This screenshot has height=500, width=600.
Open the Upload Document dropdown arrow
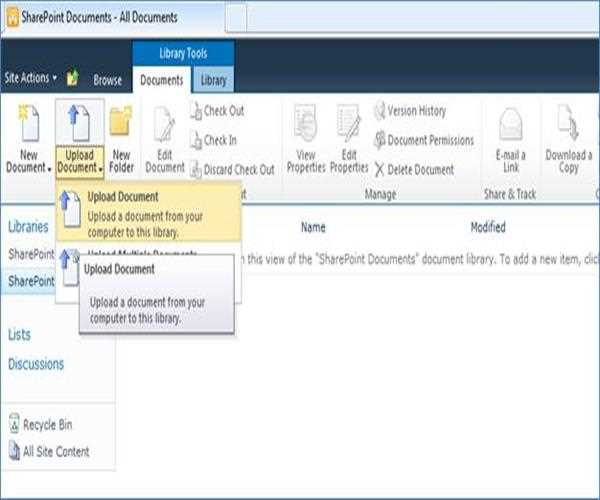coord(100,168)
